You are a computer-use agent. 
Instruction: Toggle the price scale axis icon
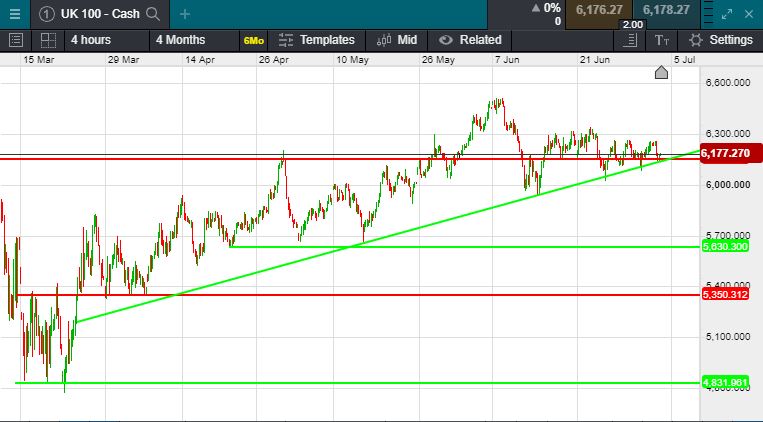coord(630,40)
